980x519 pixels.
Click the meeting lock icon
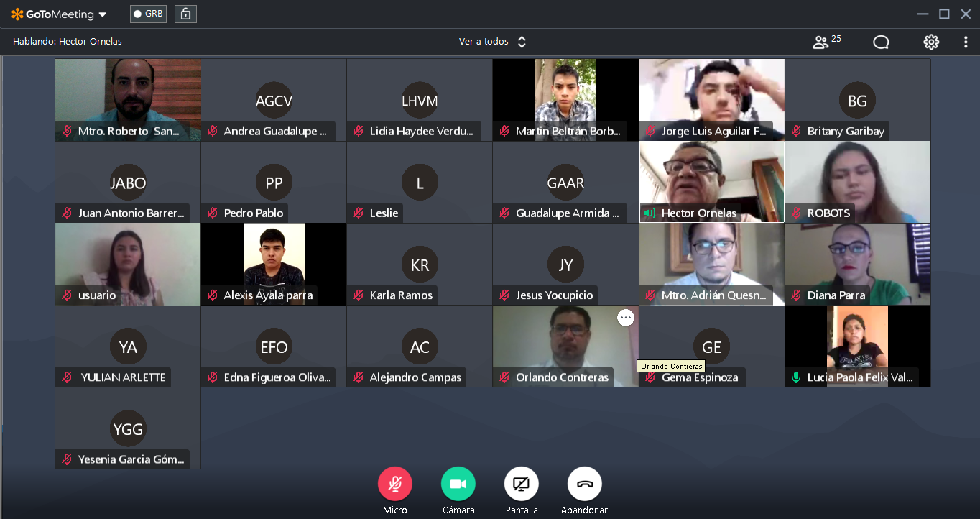185,14
